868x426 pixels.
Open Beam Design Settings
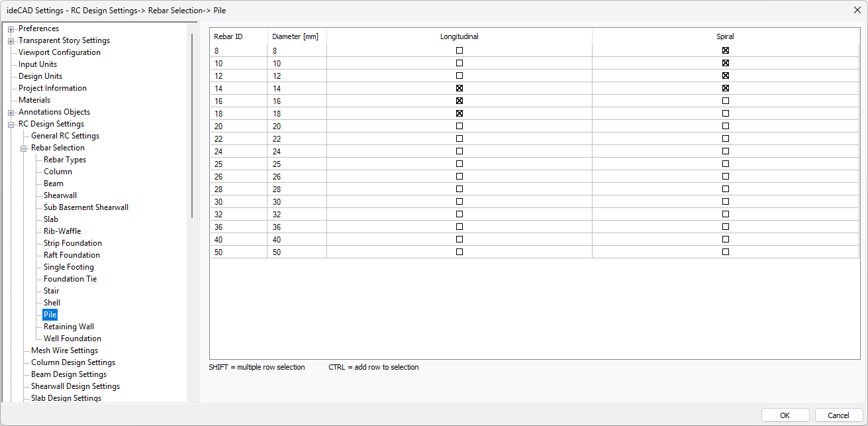69,374
